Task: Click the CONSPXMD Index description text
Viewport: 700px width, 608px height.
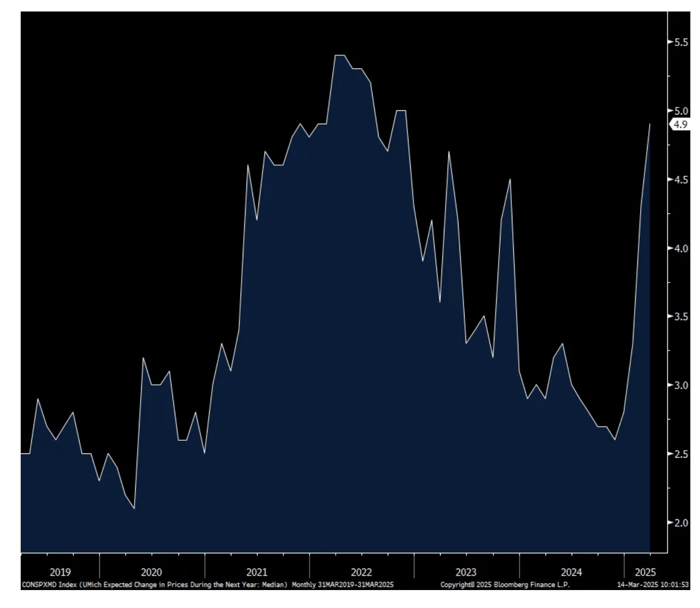Action: point(155,585)
